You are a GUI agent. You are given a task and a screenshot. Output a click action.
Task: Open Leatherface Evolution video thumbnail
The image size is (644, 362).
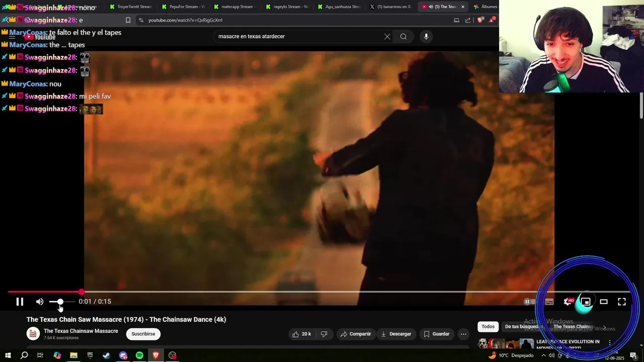tap(506, 344)
